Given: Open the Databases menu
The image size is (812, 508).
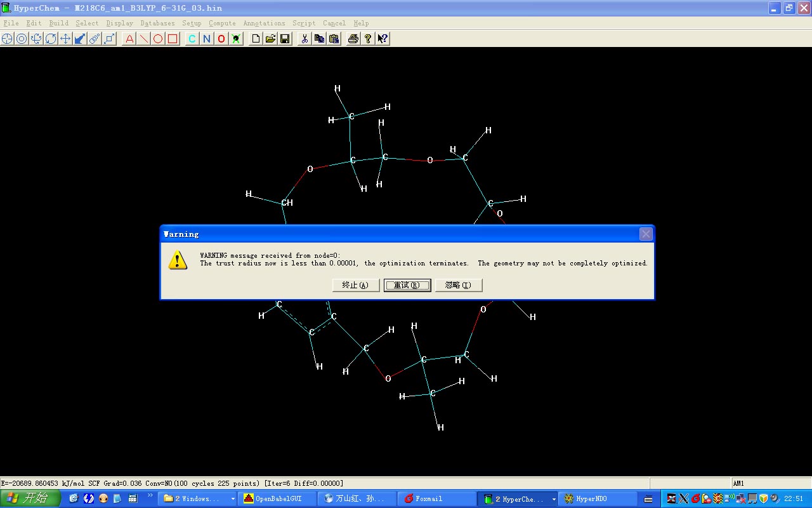Looking at the screenshot, I should tap(157, 23).
